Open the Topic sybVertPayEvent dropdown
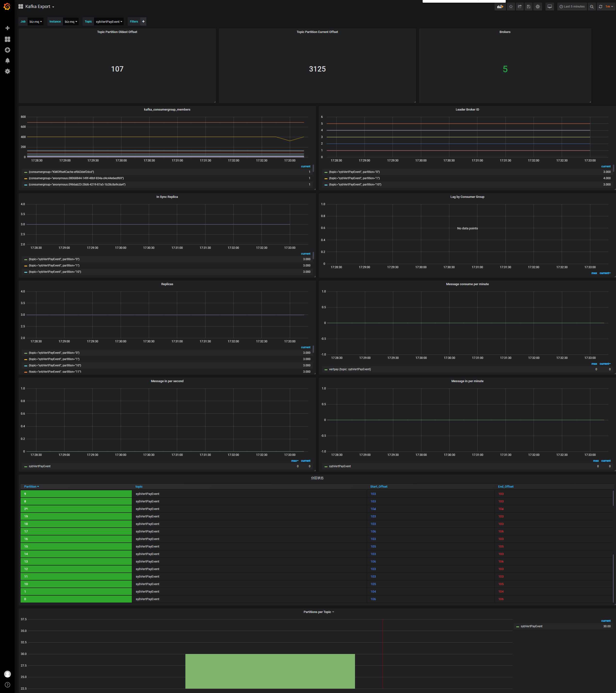 [109, 22]
